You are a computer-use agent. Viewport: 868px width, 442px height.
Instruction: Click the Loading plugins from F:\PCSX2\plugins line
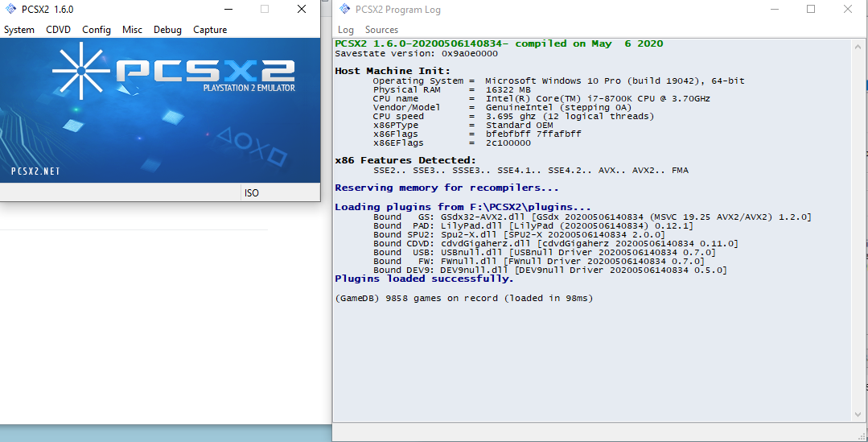click(x=463, y=207)
